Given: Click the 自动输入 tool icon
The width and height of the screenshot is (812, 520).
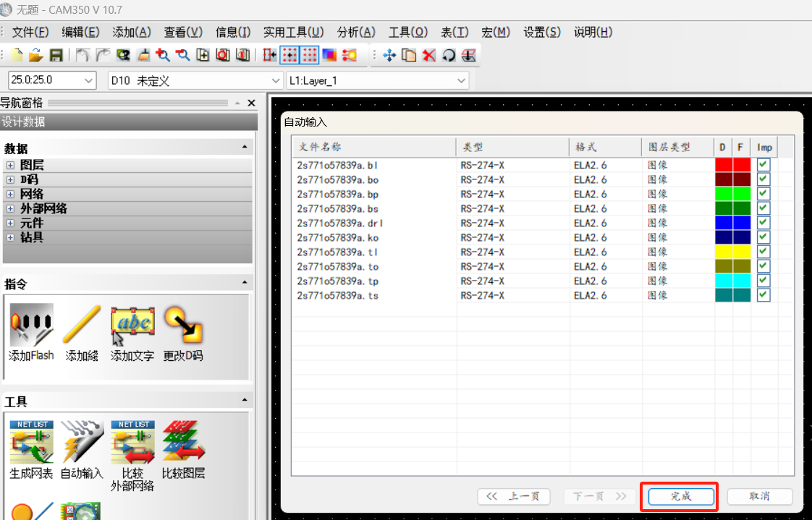Looking at the screenshot, I should (x=82, y=442).
